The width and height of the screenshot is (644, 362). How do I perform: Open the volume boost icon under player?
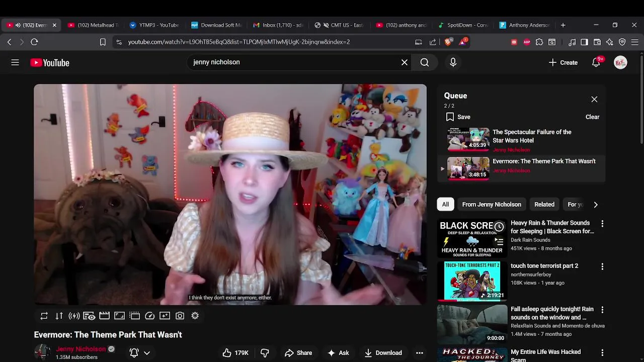point(74,316)
